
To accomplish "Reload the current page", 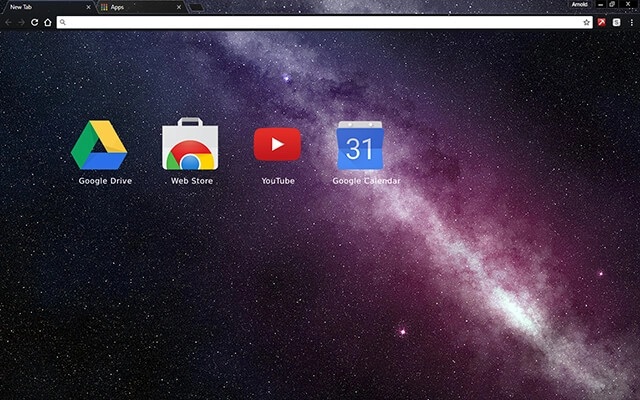I will click(x=35, y=22).
